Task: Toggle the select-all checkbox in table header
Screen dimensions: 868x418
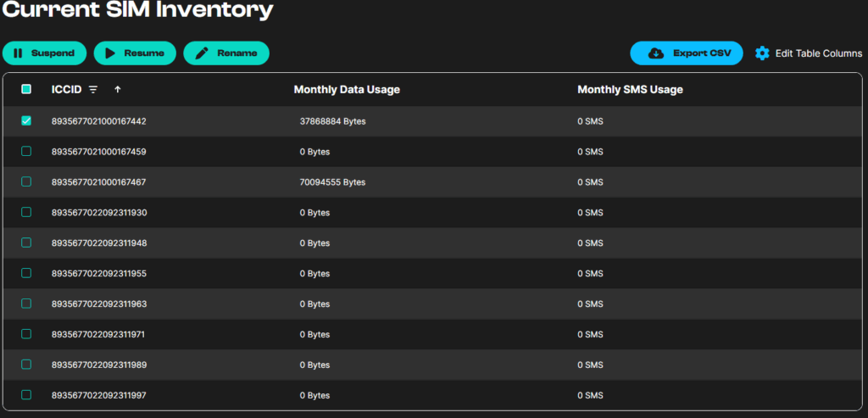Action: pos(26,89)
